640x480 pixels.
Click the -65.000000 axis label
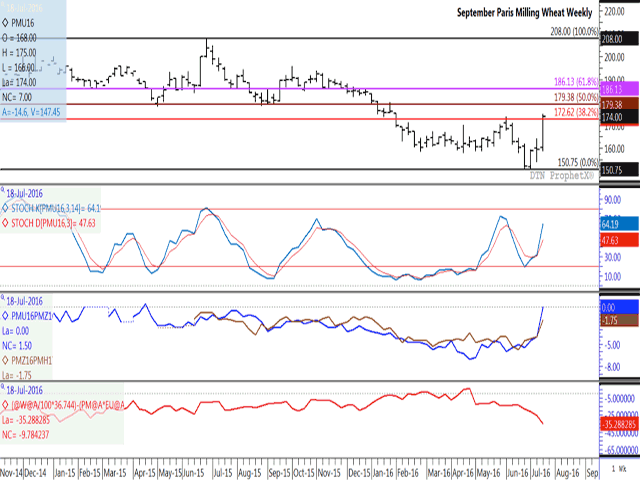pos(620,450)
